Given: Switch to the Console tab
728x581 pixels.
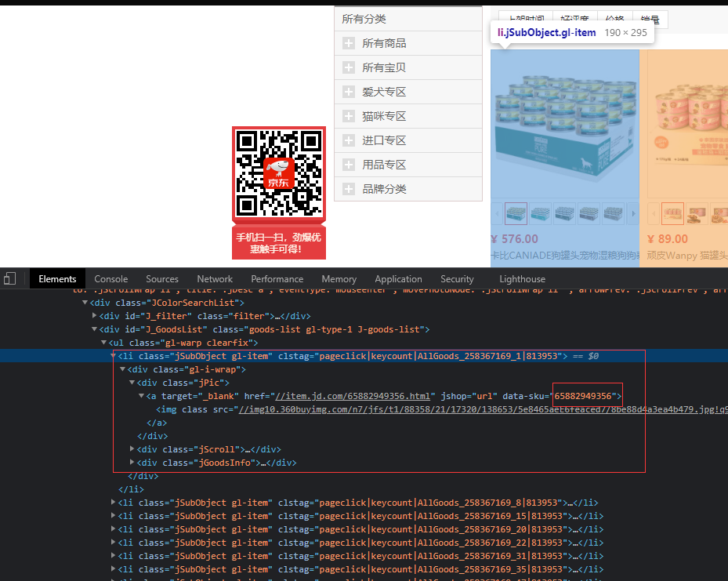Looking at the screenshot, I should coord(111,278).
